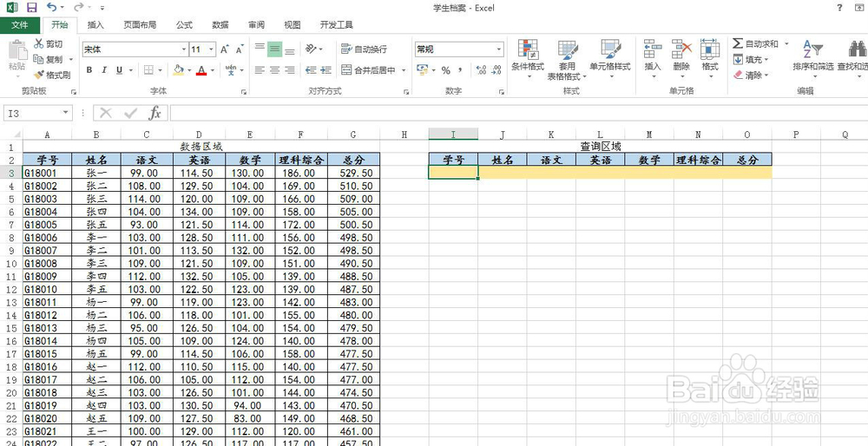Click the Insert cells (插入) icon
This screenshot has width=868, height=446.
coord(654,49)
